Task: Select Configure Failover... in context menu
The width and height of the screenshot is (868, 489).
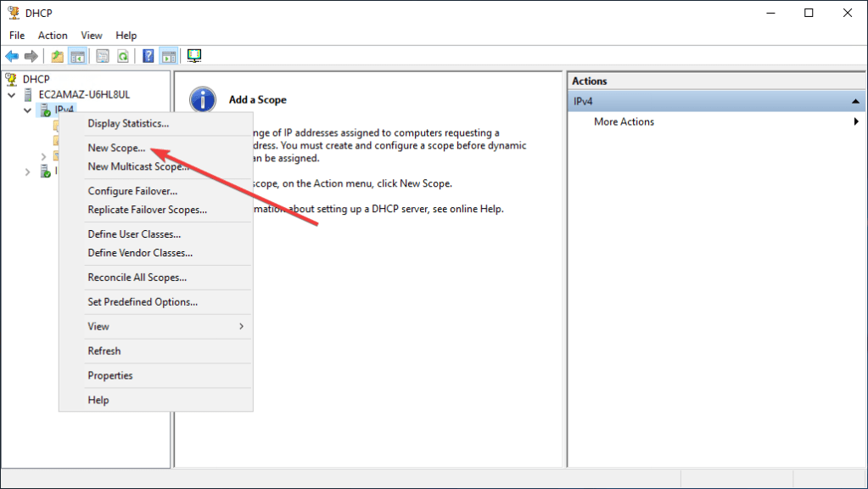Action: click(x=132, y=191)
